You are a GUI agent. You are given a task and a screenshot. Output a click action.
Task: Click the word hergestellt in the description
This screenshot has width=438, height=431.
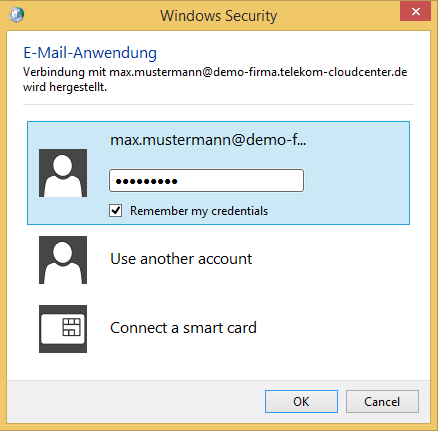click(78, 87)
